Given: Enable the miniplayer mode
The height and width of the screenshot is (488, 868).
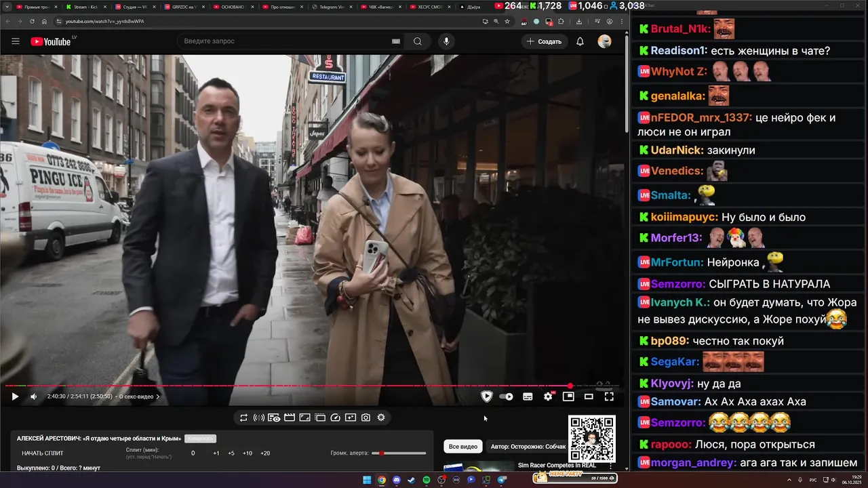Looking at the screenshot, I should (568, 396).
